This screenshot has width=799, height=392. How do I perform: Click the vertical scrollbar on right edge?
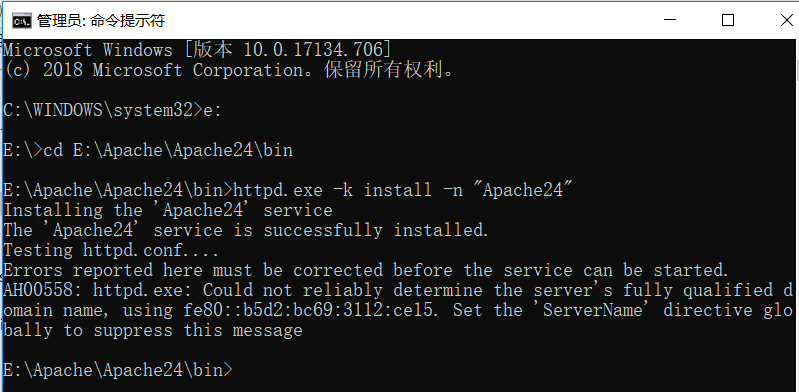point(796,214)
